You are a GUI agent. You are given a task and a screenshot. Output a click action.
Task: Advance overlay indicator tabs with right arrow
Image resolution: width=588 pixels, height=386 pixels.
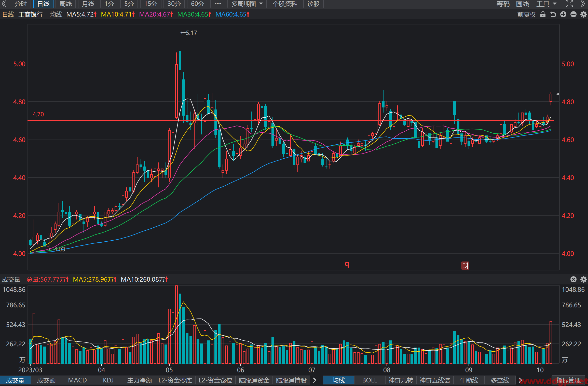coord(520,380)
